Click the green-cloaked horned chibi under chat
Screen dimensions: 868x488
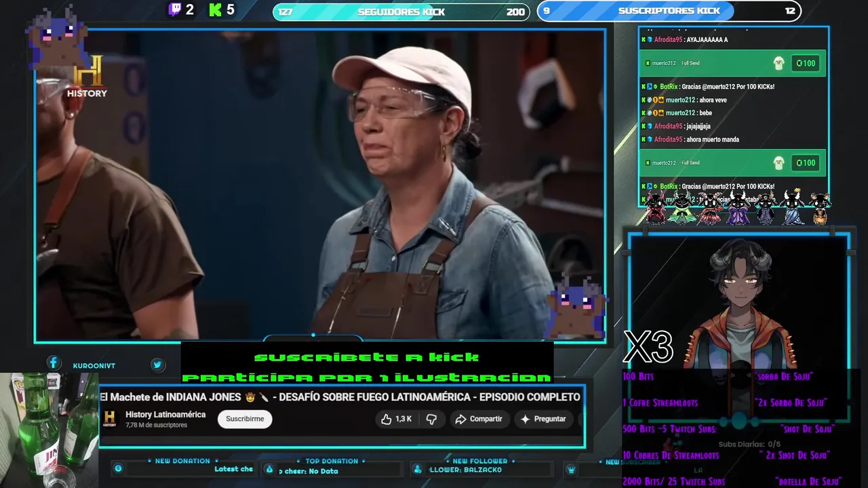682,207
